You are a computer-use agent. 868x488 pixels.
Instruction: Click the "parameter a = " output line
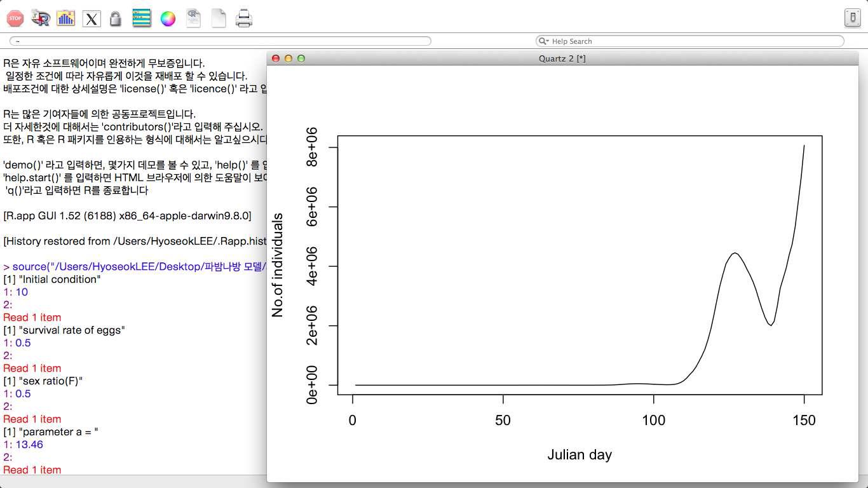[x=51, y=432]
